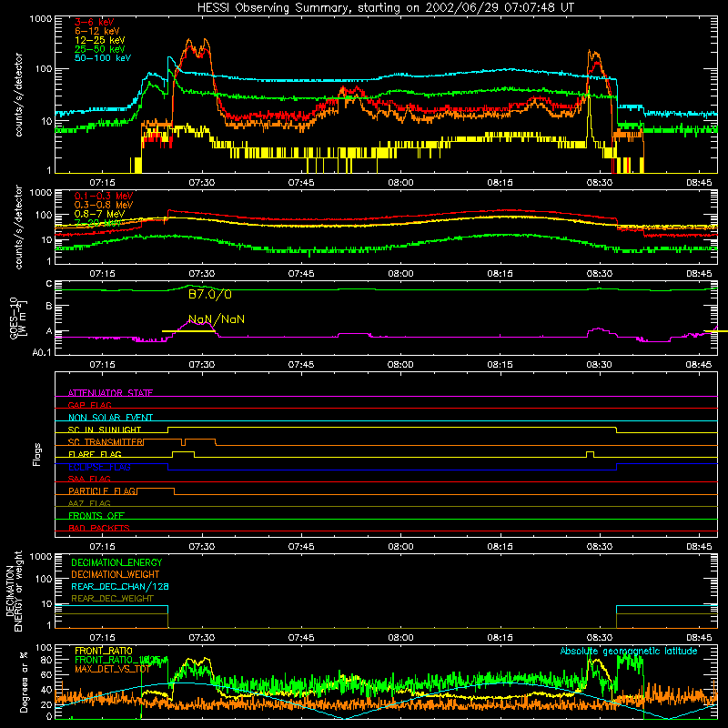This screenshot has height=728, width=728.
Task: Click the FRONTS_OFF flag label
Action: coord(96,516)
